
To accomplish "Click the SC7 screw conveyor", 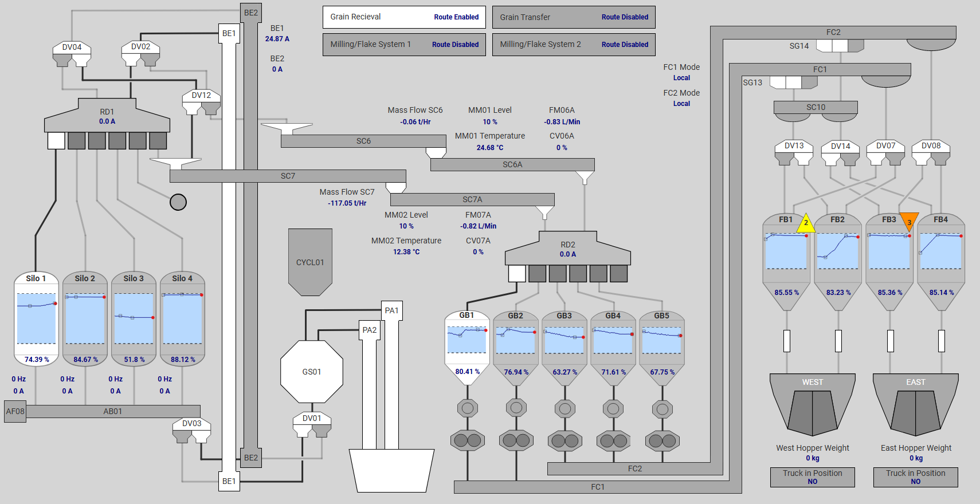I will click(x=288, y=176).
